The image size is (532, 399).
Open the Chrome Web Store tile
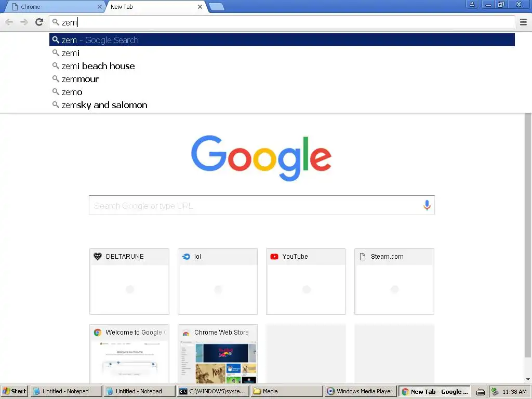(x=218, y=354)
